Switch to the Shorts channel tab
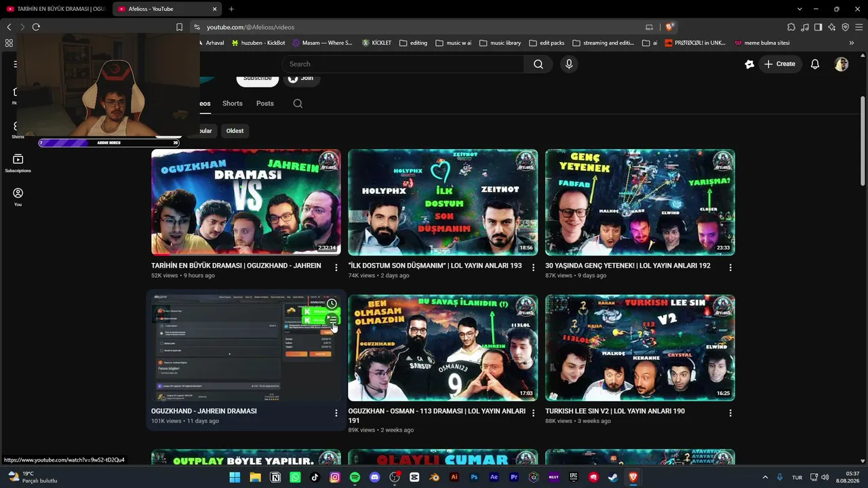The width and height of the screenshot is (868, 488). tap(232, 104)
